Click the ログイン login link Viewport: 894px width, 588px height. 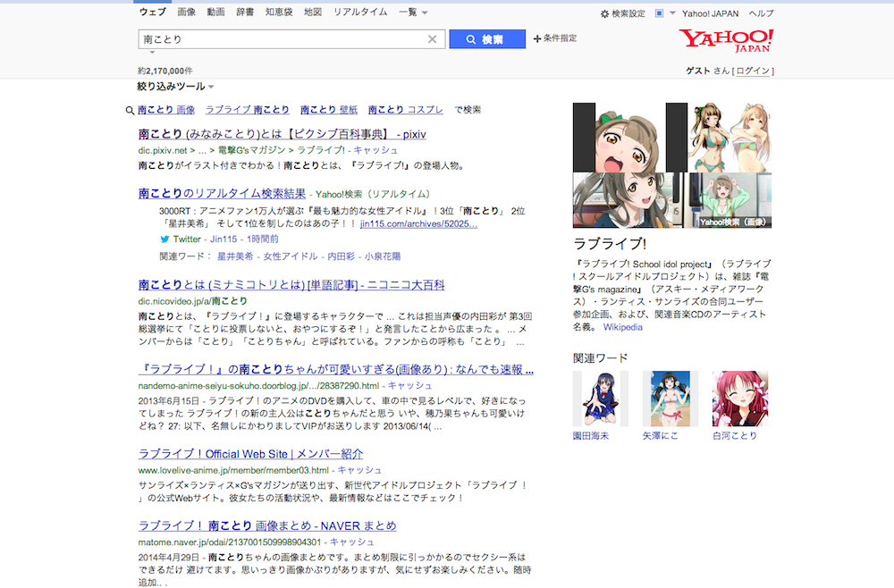(753, 71)
